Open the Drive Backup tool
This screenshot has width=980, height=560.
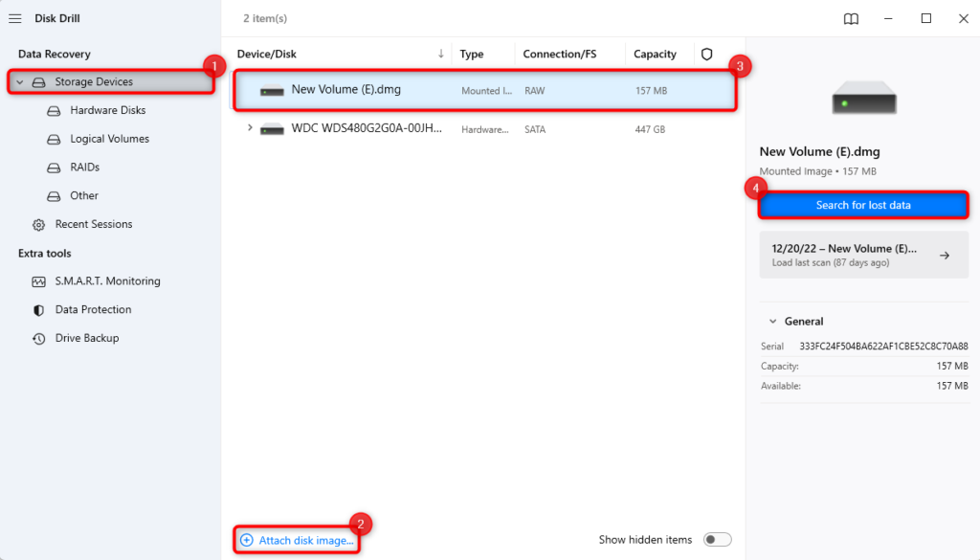pos(88,337)
